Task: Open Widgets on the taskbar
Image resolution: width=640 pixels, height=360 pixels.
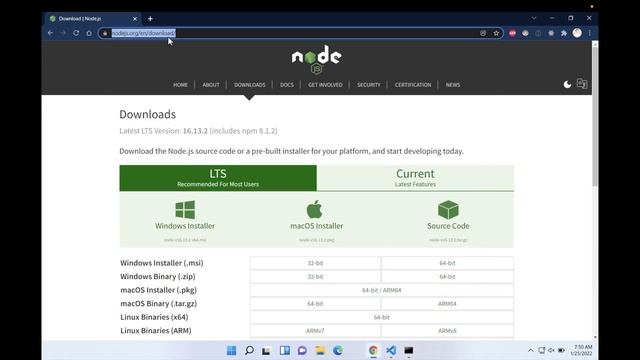Action: [284, 350]
